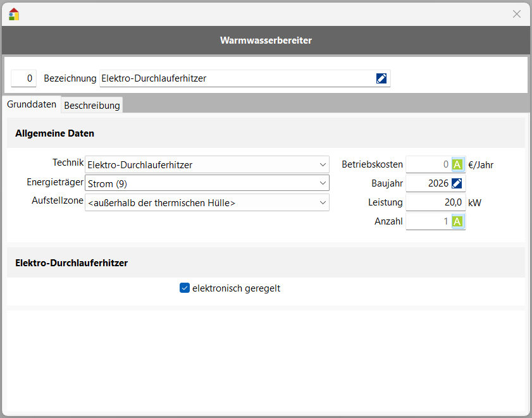Open the Aufstellzone dropdown

click(207, 202)
